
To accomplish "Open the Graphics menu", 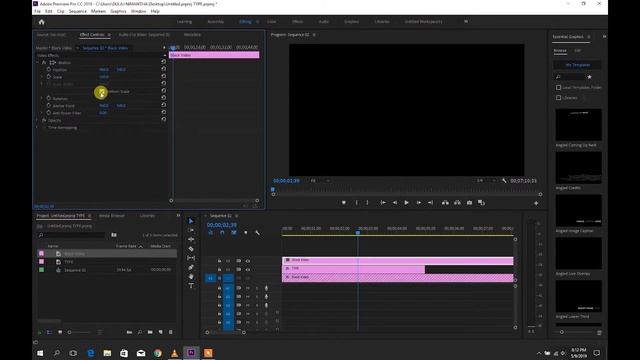I will click(118, 11).
